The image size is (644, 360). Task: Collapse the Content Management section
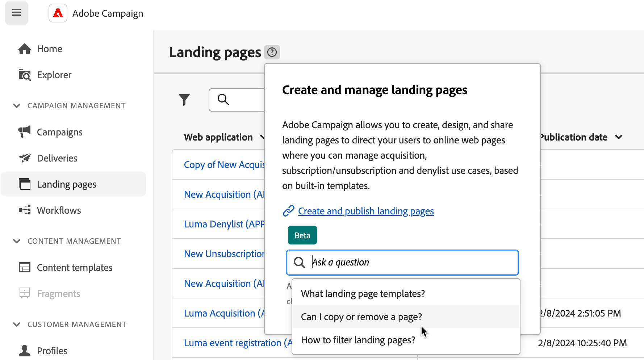(17, 241)
